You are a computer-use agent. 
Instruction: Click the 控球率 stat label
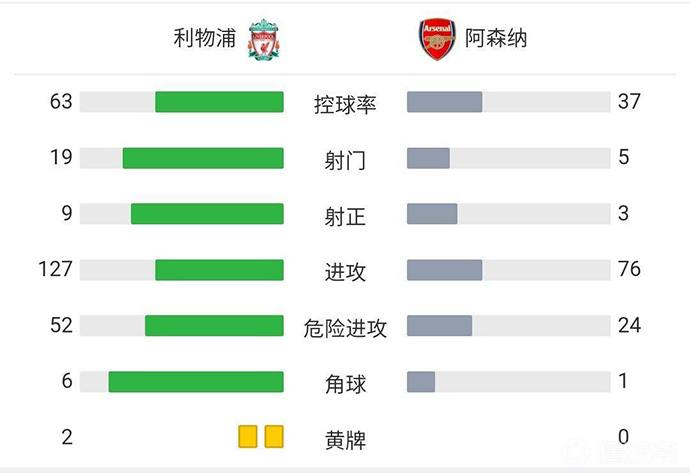345,103
